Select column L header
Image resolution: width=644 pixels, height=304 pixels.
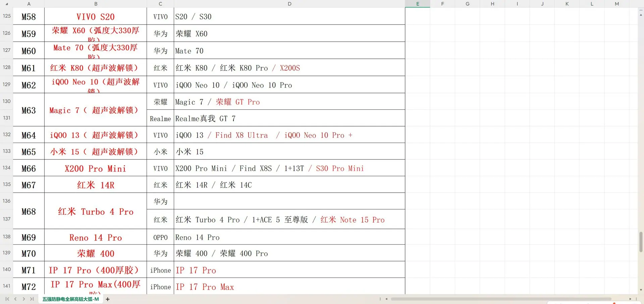[592, 4]
